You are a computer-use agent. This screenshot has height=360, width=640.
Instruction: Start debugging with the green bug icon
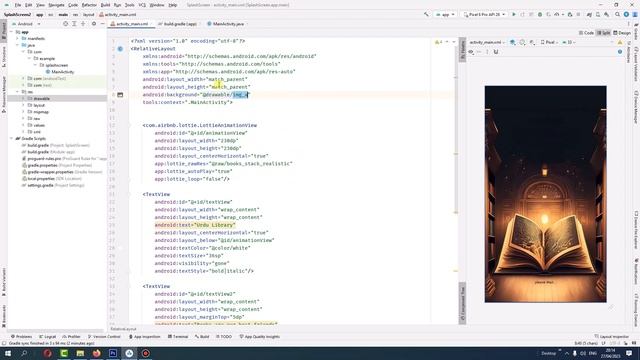point(540,14)
